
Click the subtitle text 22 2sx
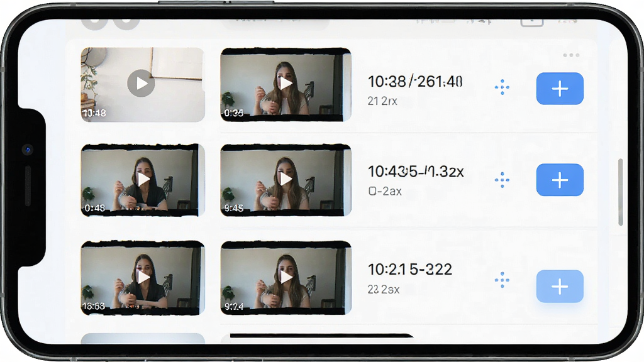(384, 289)
